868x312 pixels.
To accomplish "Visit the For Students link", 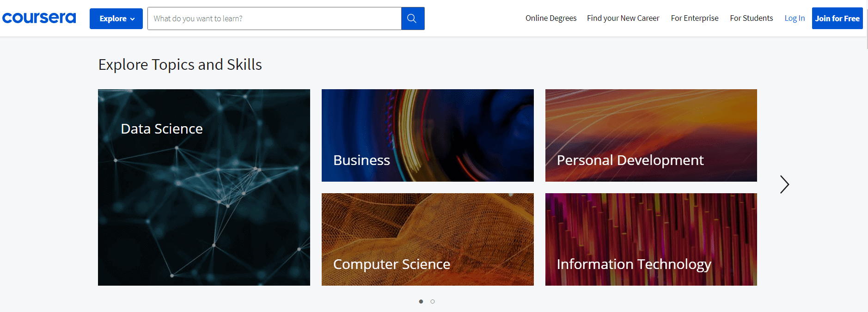I will tap(751, 18).
